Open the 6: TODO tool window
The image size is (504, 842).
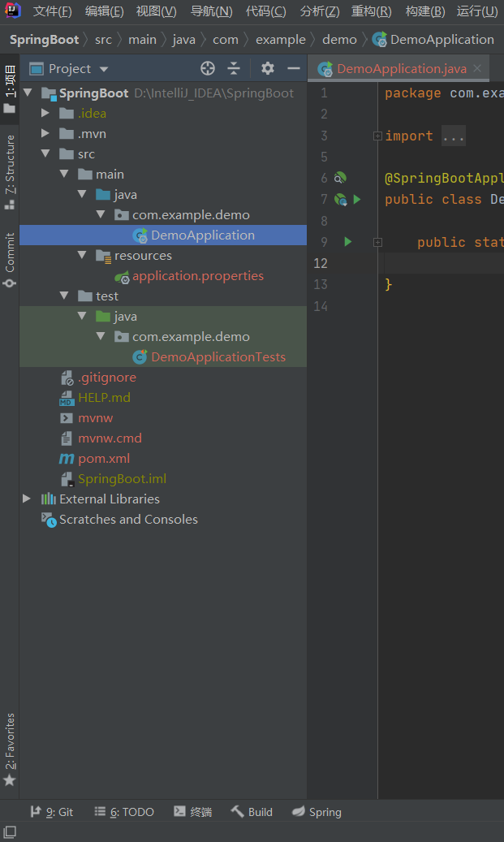(124, 812)
